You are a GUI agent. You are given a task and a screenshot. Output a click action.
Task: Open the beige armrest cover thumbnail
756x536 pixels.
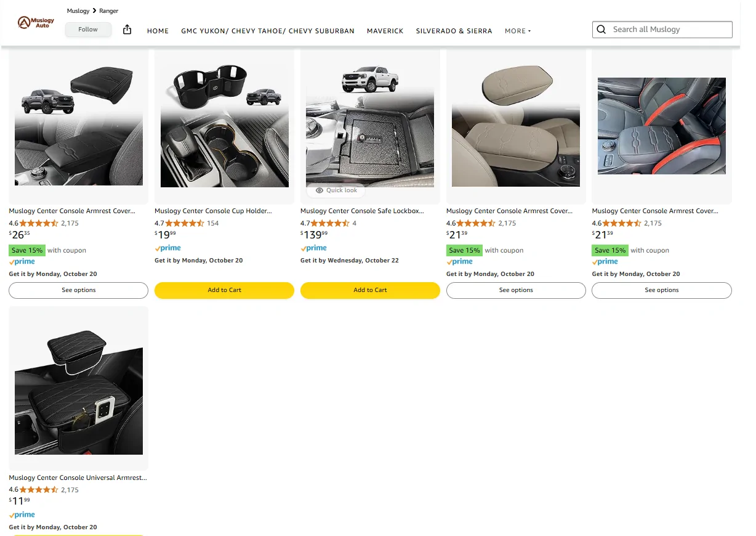516,126
